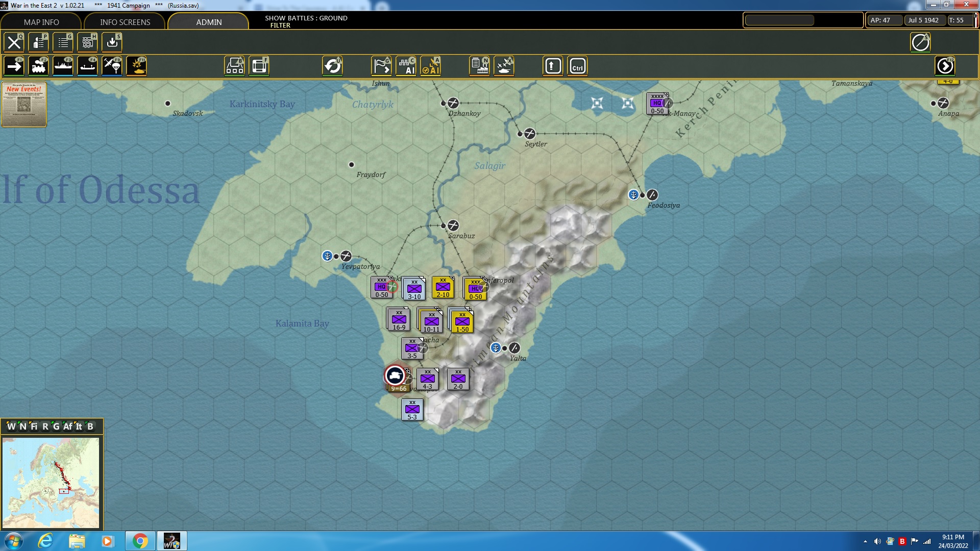Switch to the ADMIN tab
Screen dimensions: 980x551
pos(209,22)
